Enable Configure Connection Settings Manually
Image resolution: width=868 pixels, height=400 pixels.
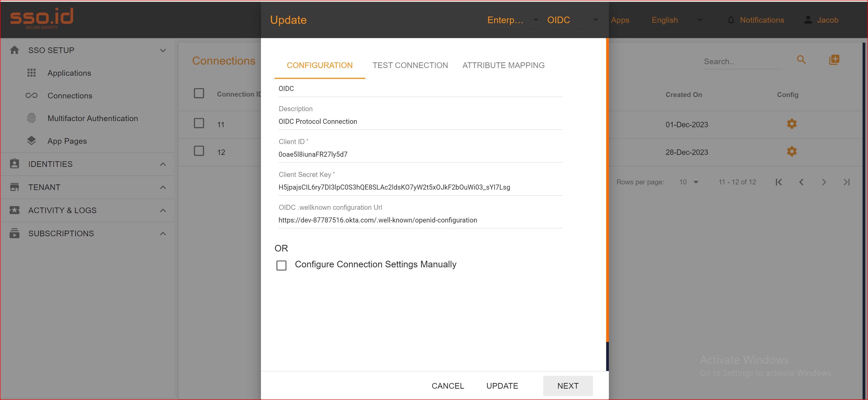281,266
